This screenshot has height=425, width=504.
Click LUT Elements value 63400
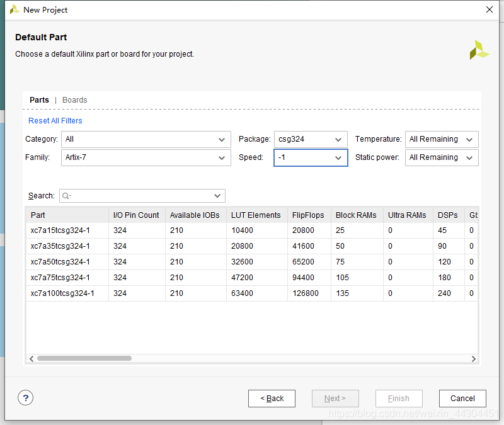242,293
